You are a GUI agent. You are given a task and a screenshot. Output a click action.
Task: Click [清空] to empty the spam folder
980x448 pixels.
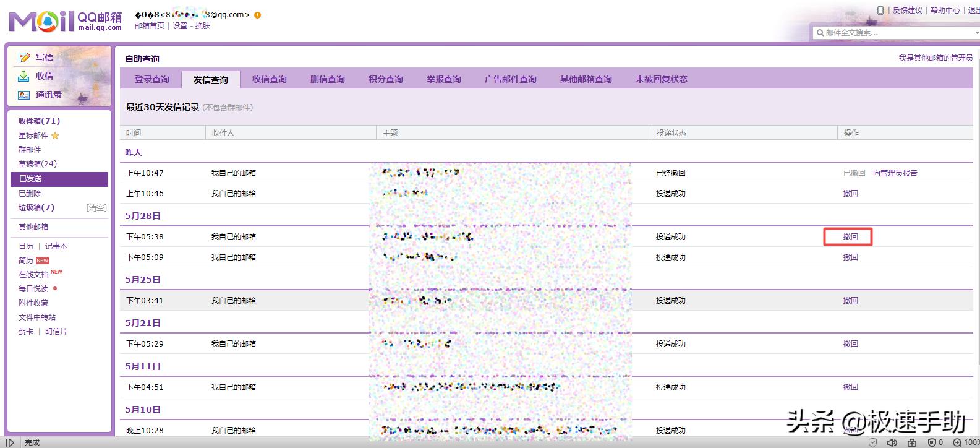click(x=96, y=208)
